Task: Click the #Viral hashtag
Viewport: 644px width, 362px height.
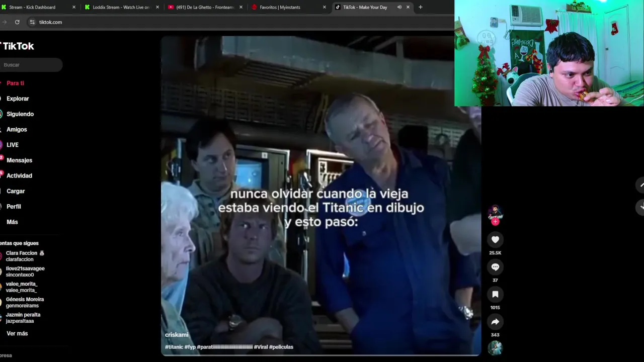Action: (x=261, y=347)
